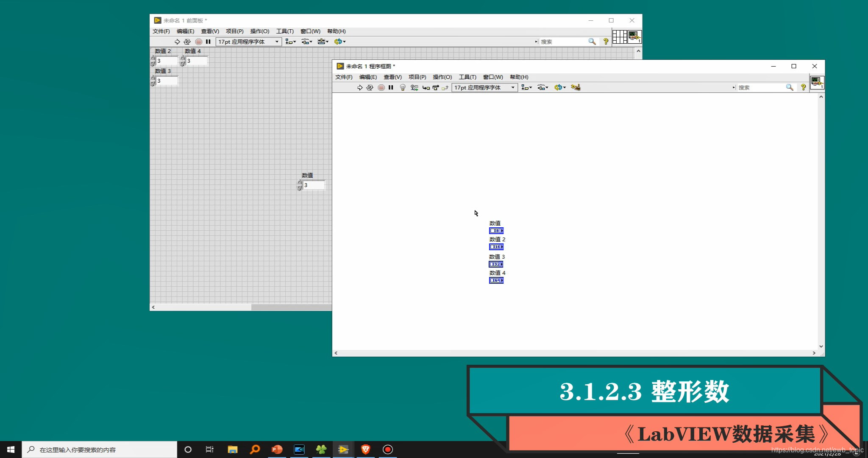Click connector pane grid in front panel
This screenshot has height=458, width=868.
(619, 36)
